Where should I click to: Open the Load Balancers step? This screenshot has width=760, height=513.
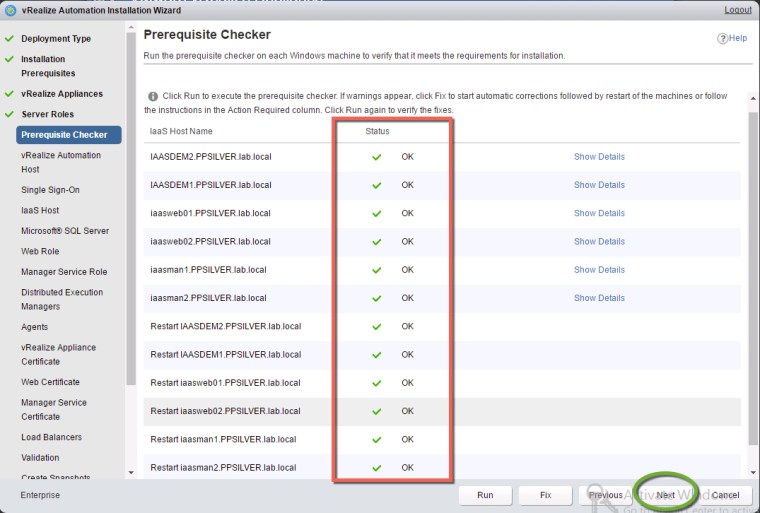pos(51,437)
